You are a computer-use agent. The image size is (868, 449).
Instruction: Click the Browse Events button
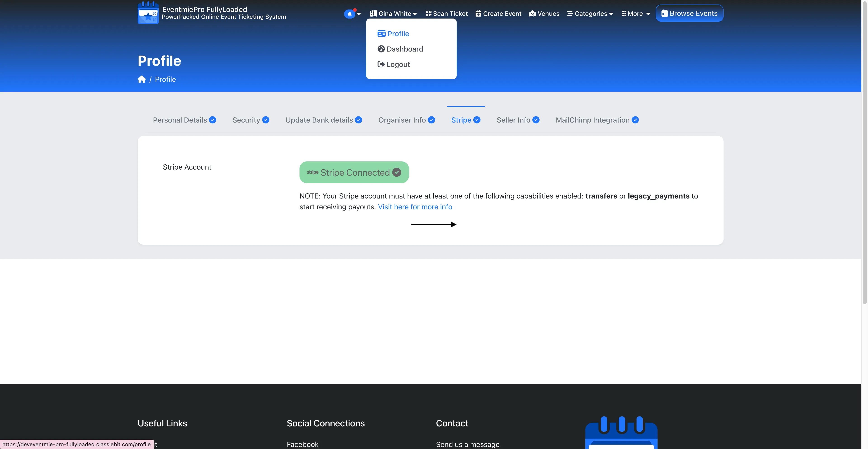pyautogui.click(x=689, y=13)
